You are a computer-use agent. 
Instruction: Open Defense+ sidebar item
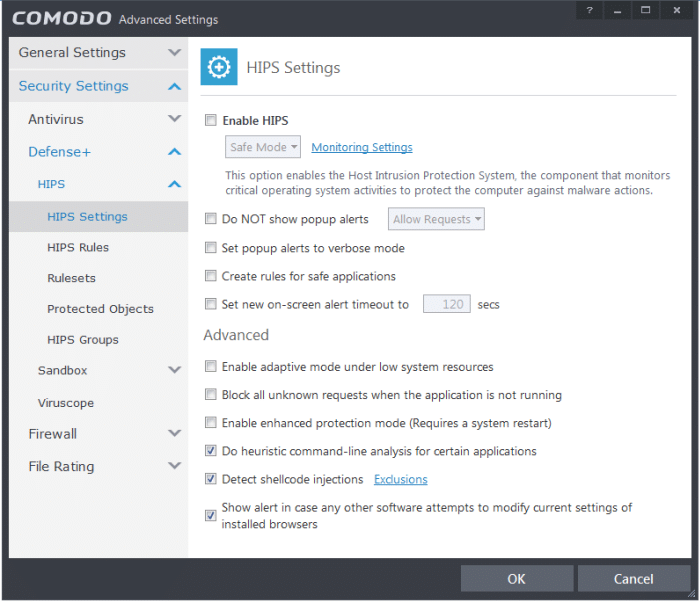tap(59, 152)
